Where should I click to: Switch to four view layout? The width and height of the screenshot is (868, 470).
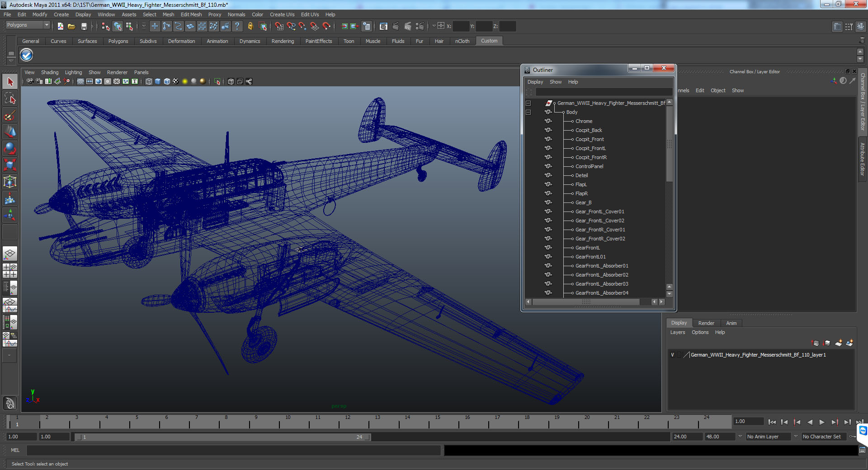point(10,270)
